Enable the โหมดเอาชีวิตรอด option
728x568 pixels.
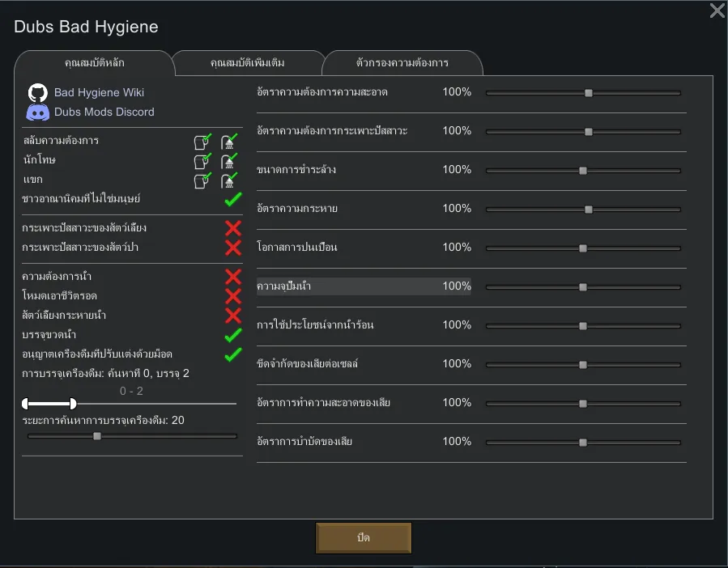233,296
